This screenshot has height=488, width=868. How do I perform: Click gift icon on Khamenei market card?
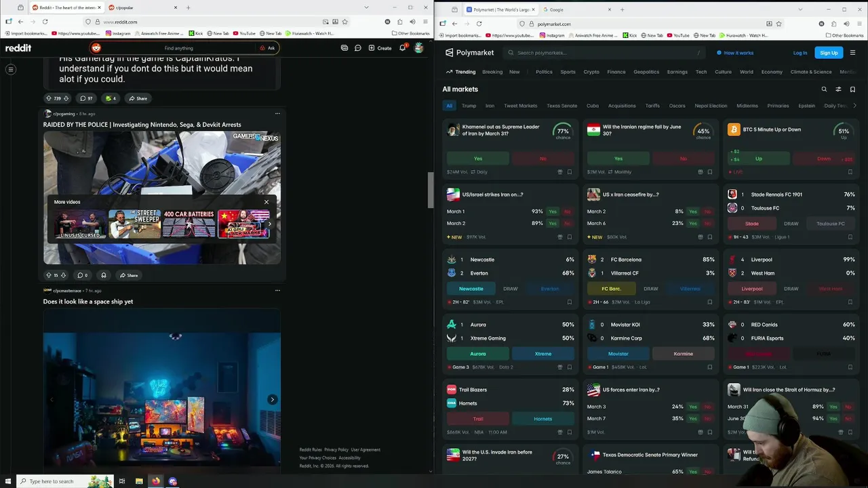coord(559,172)
